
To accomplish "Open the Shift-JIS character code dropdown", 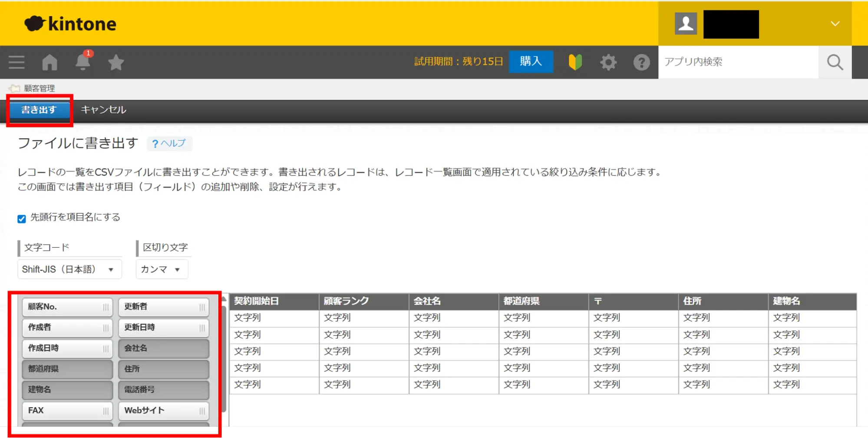I will (x=69, y=269).
